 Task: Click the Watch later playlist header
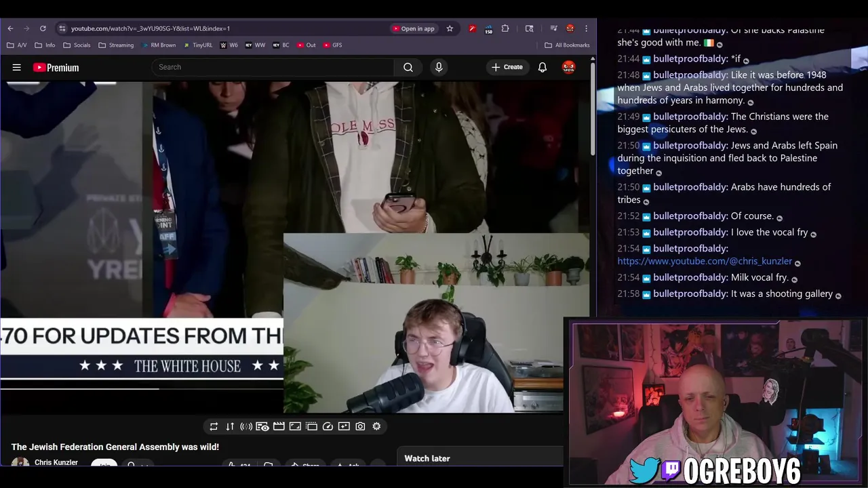[x=427, y=458]
